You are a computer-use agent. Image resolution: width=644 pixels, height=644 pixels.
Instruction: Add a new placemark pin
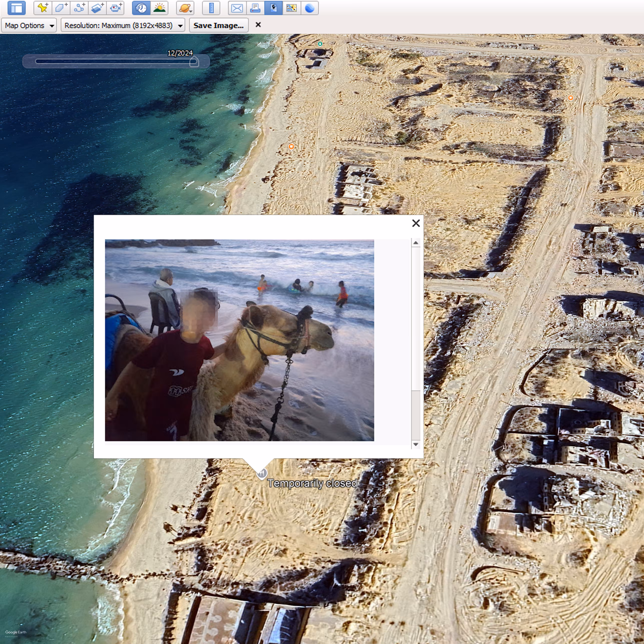pyautogui.click(x=43, y=8)
